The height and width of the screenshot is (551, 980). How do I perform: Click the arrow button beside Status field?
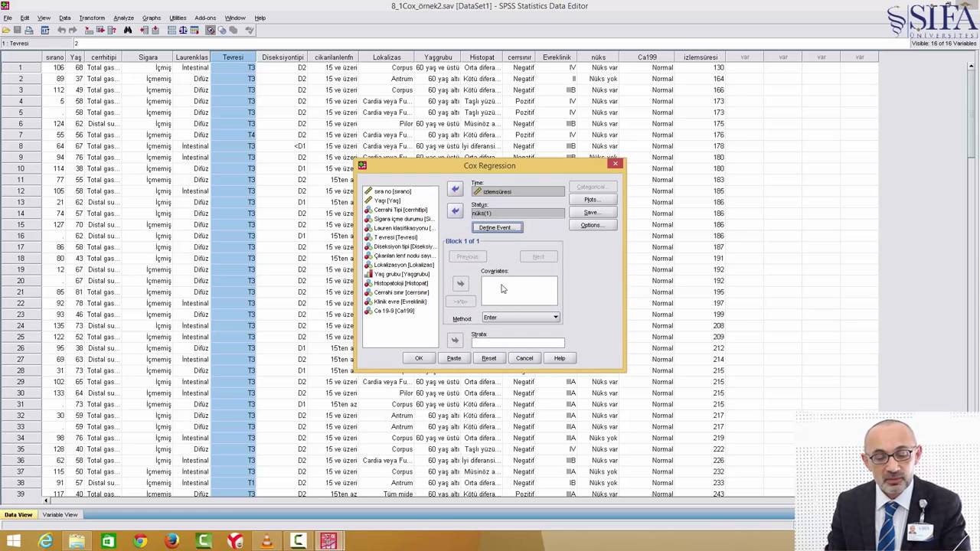[456, 210]
